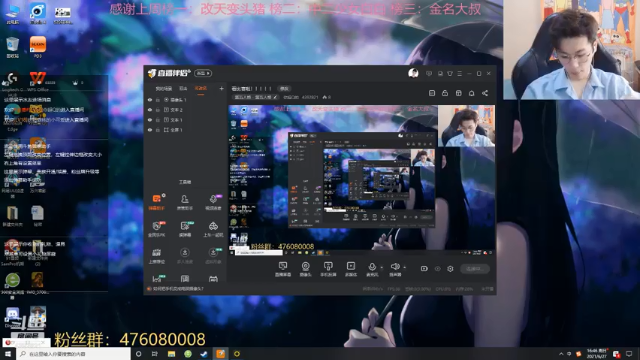
Task: Add a camera source from bottom bar
Action: coord(305,269)
